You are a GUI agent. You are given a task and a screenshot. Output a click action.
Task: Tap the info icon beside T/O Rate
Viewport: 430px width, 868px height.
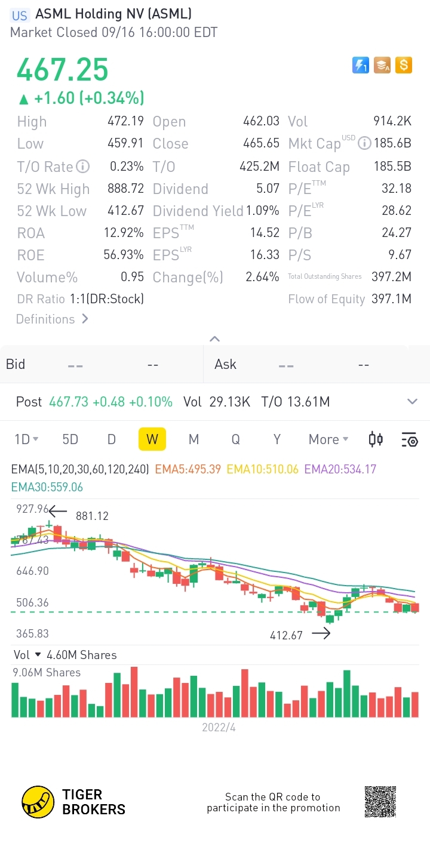click(83, 167)
